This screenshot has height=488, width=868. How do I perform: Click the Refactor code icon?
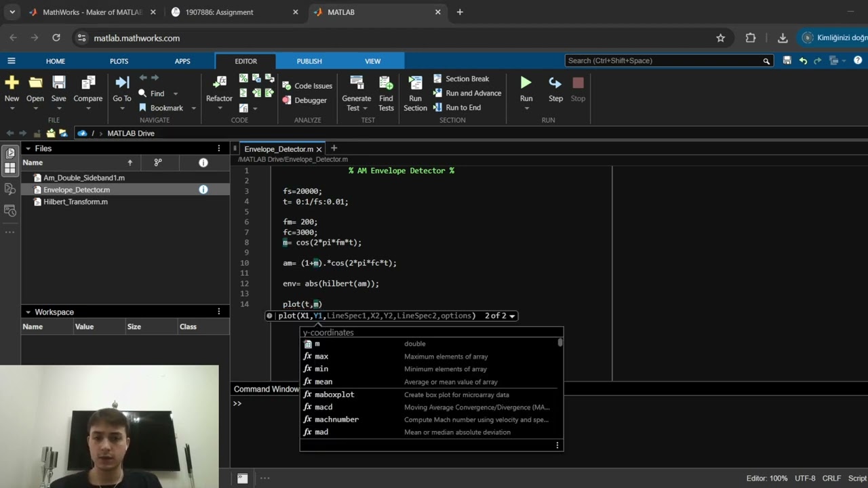[x=219, y=83]
